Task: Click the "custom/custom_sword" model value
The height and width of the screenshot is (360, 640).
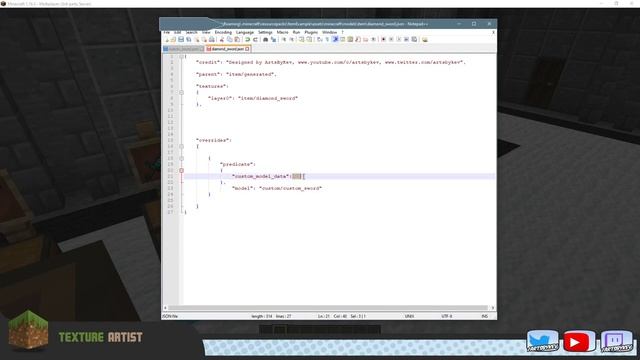Action: point(291,188)
